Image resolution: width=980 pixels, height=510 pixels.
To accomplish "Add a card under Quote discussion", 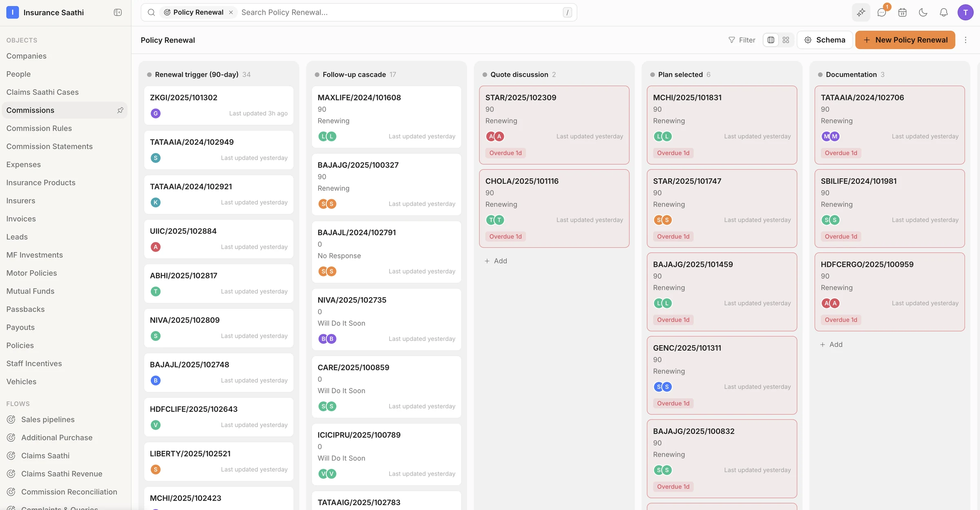I will click(496, 261).
